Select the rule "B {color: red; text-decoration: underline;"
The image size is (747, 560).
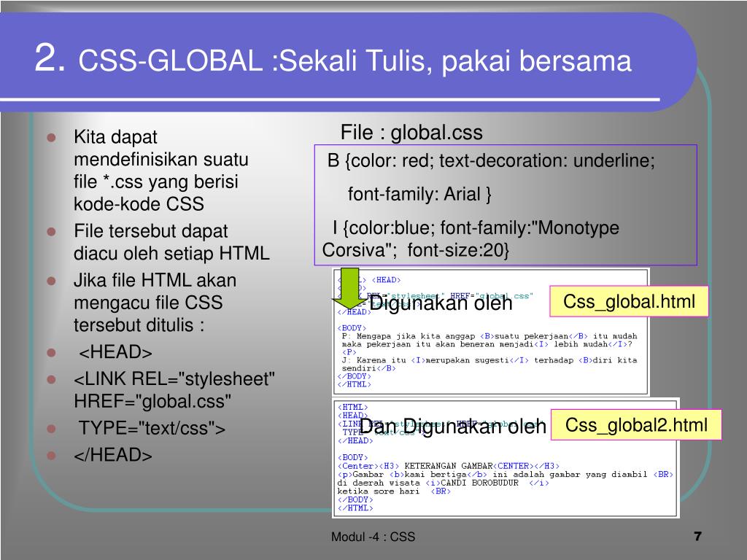click(x=491, y=161)
